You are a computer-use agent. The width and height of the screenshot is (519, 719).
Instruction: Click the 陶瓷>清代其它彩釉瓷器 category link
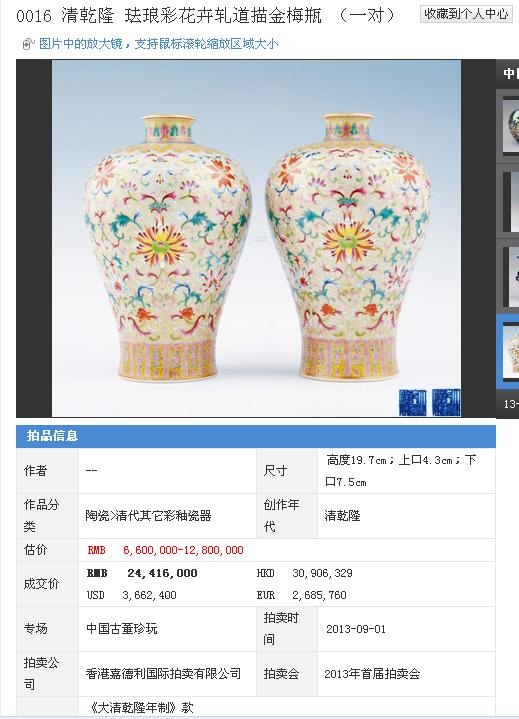pyautogui.click(x=149, y=516)
